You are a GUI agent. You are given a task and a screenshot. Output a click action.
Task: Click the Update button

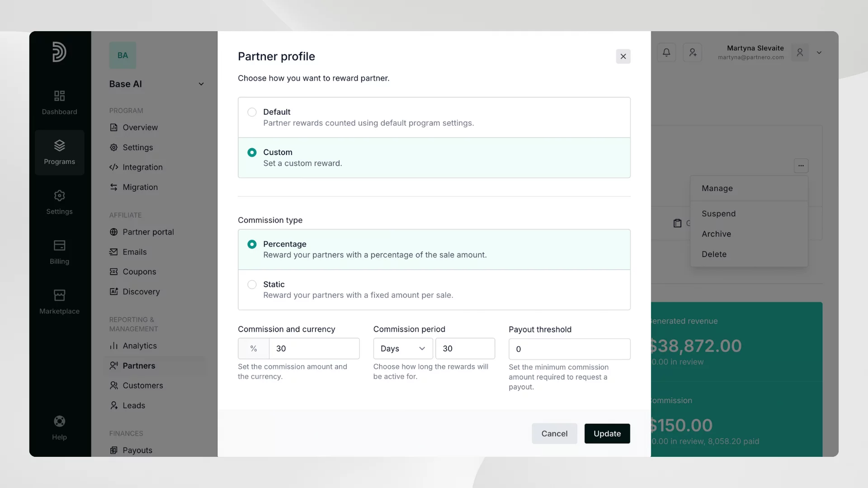tap(607, 433)
